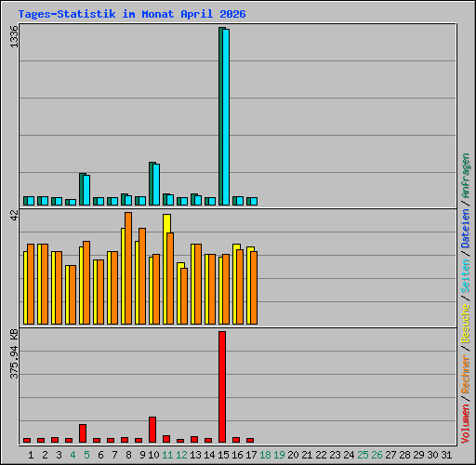476x465 pixels.
Task: Click the orange bar for day 17
Action: point(254,288)
